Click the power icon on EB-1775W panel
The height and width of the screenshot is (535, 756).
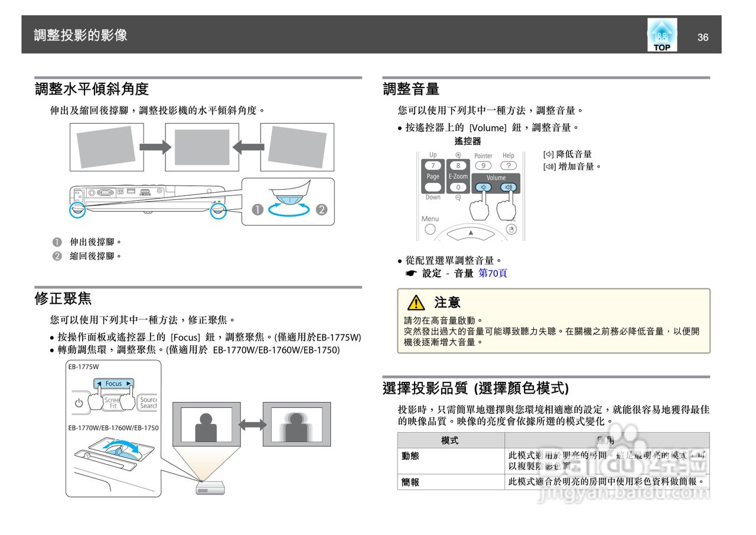79,403
